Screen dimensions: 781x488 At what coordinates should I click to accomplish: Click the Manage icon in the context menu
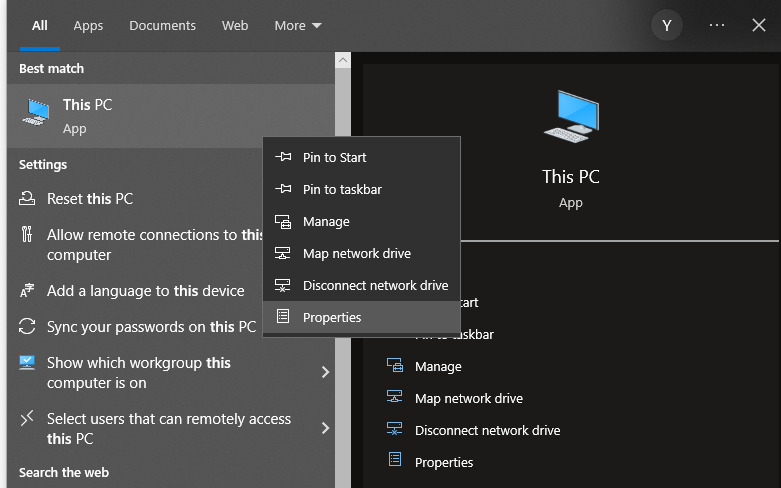[283, 221]
